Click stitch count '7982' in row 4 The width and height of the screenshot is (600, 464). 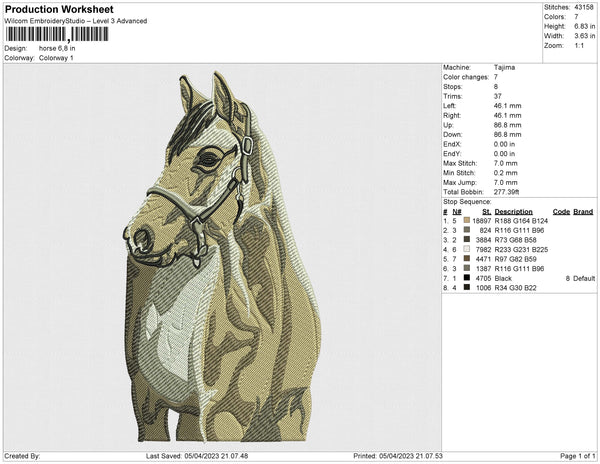pyautogui.click(x=483, y=249)
